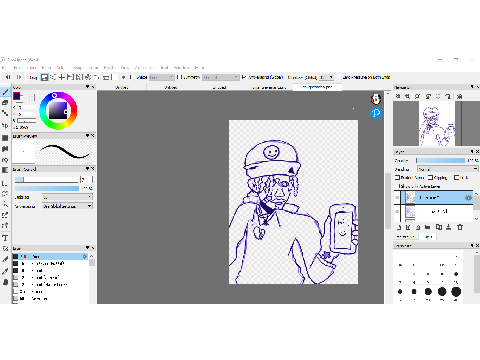Screen dimensions: 480x360
Task: Zoom out using Navigator magnifier minus
Action: pyautogui.click(x=408, y=96)
